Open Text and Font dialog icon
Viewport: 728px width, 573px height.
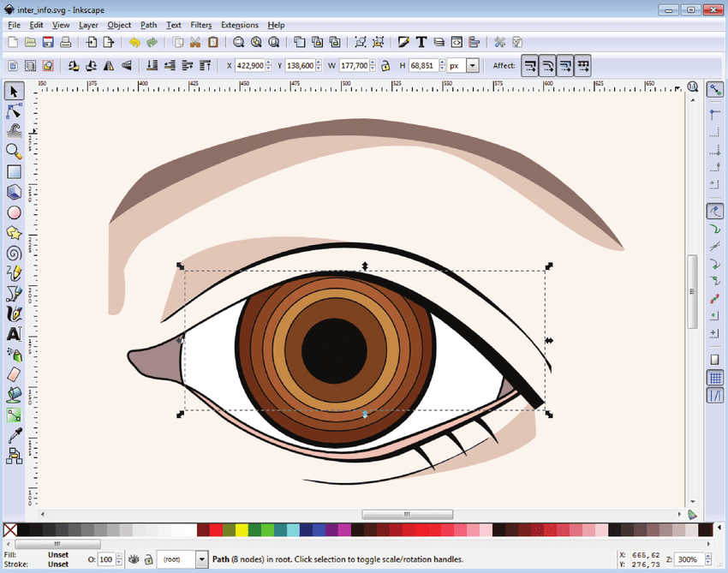coord(421,42)
